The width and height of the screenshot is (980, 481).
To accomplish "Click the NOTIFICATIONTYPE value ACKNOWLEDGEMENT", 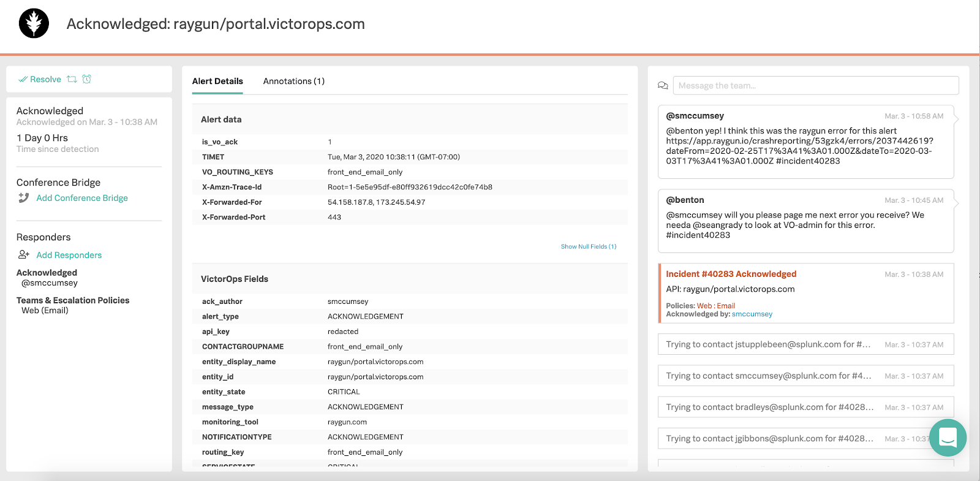I will (366, 437).
